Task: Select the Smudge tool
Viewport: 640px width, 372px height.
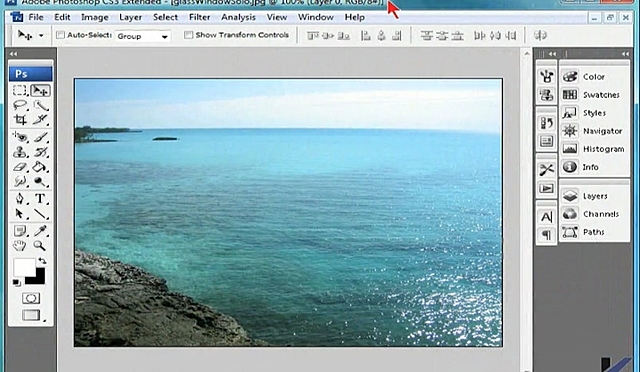Action: [x=20, y=181]
